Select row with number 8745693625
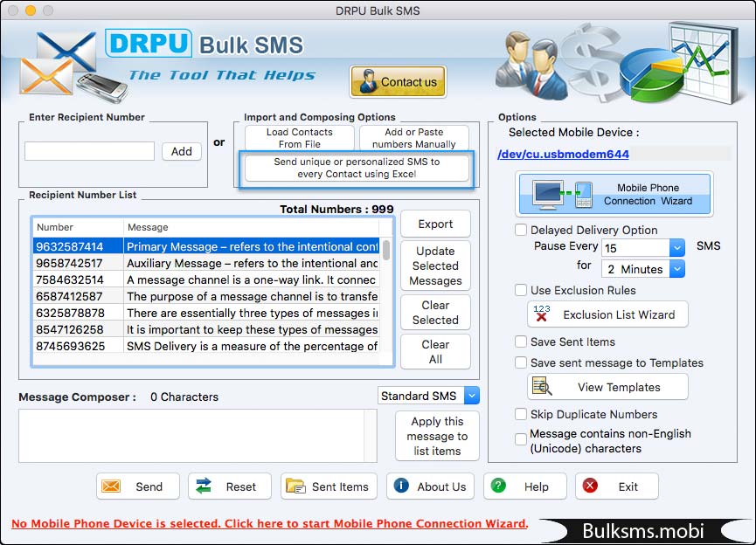756x545 pixels. coord(206,346)
